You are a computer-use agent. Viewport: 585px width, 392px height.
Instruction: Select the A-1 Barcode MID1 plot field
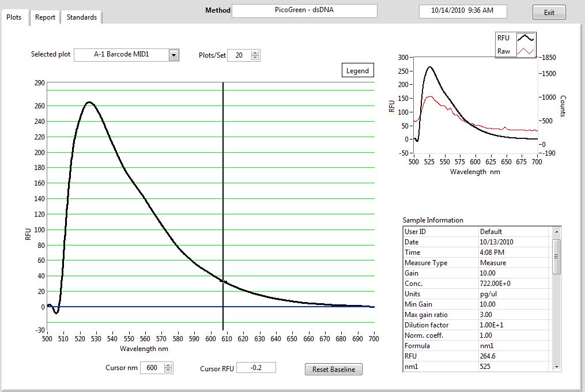point(122,55)
